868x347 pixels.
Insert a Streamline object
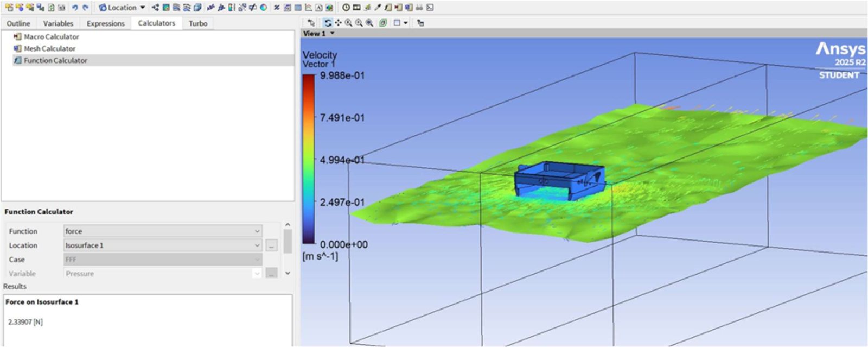coord(176,8)
